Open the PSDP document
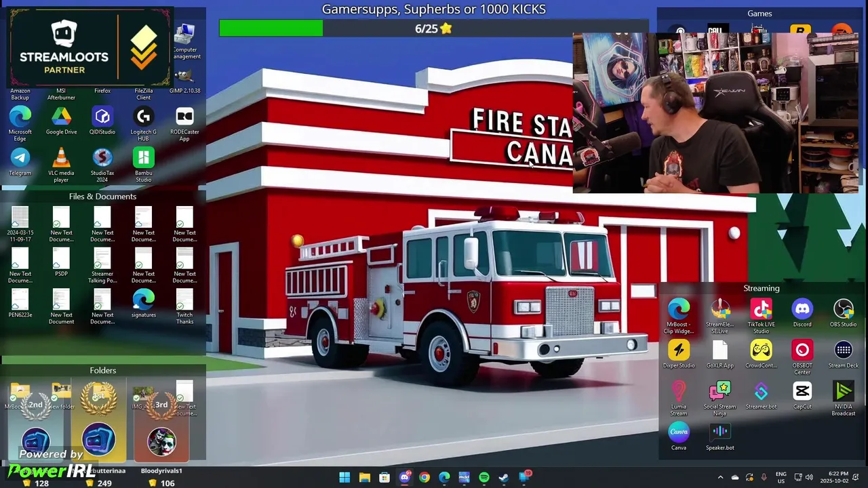 (61, 263)
